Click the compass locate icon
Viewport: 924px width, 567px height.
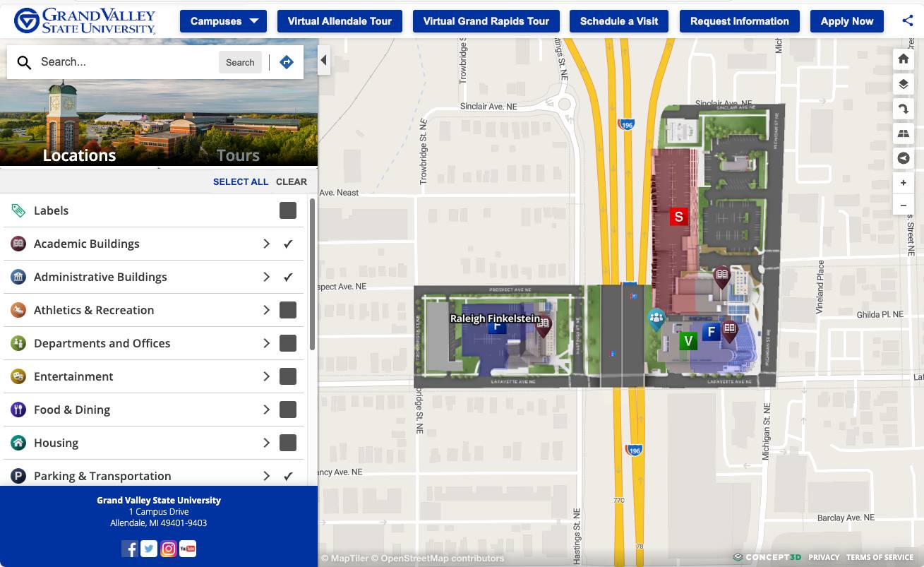pyautogui.click(x=904, y=158)
